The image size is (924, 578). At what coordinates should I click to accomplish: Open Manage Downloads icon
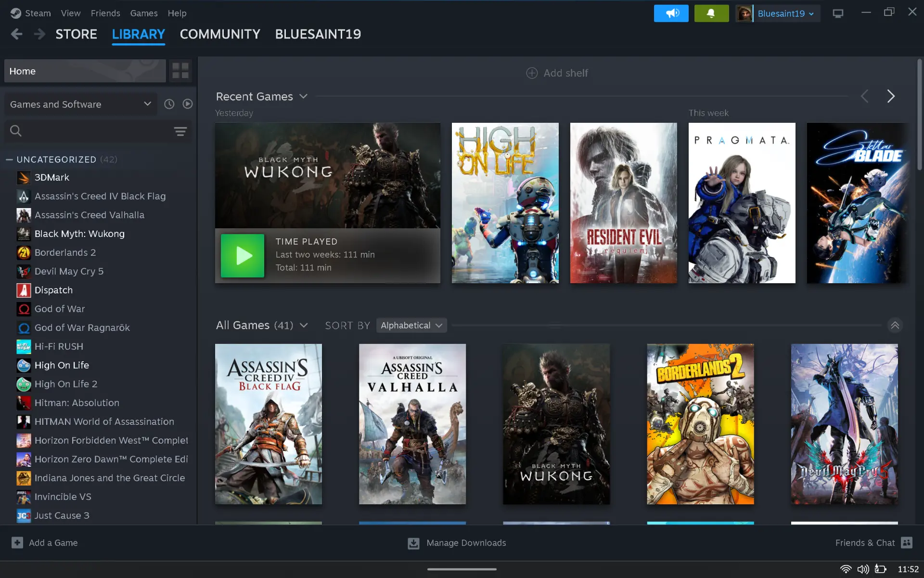coord(413,543)
